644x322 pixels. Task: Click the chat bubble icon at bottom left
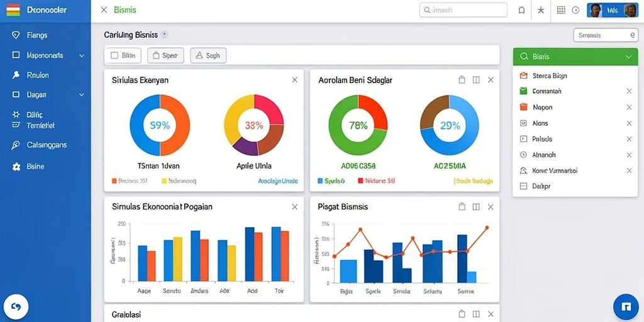[16, 306]
